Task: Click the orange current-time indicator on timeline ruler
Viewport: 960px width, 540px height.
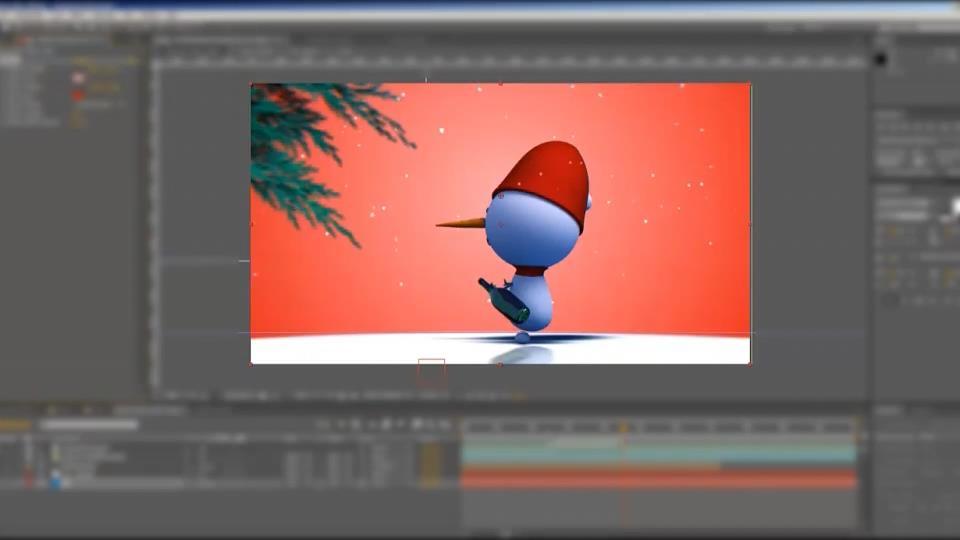Action: pos(624,427)
